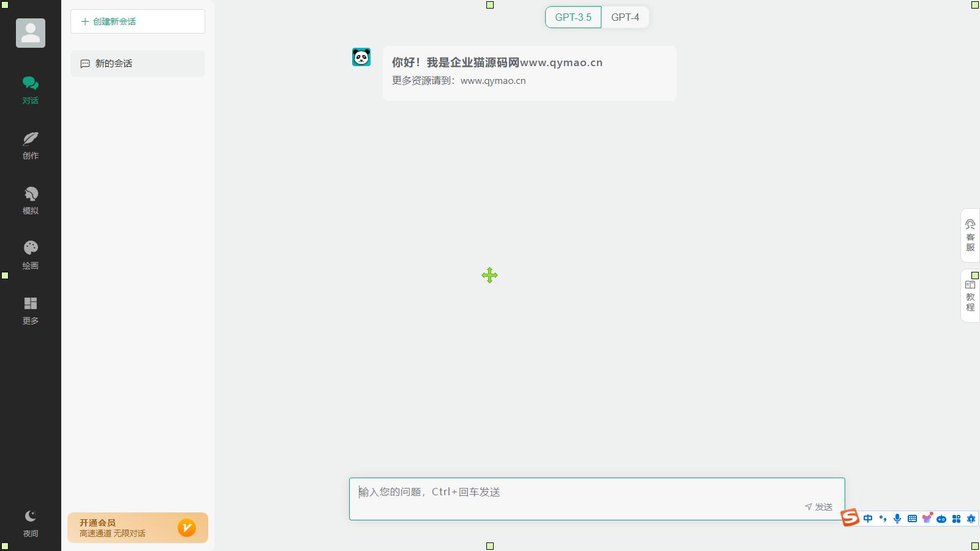
Task: Click the Sogou input method S logo
Action: [x=850, y=518]
